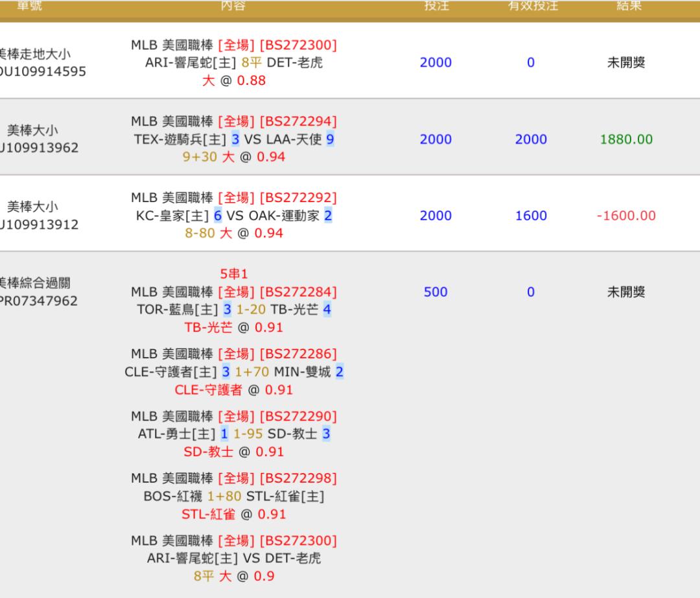Click 未開獎 result in the 大 @ 0.88 row
The height and width of the screenshot is (598, 700).
(x=626, y=62)
